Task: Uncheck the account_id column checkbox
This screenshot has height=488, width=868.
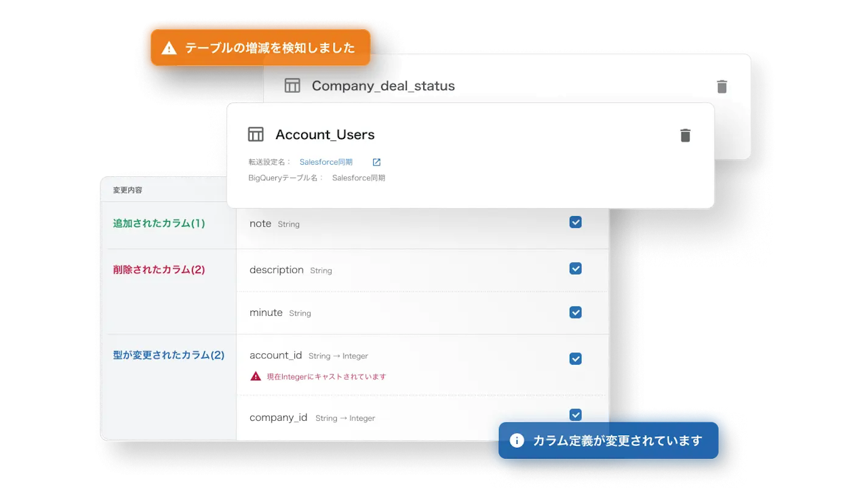Action: [576, 359]
